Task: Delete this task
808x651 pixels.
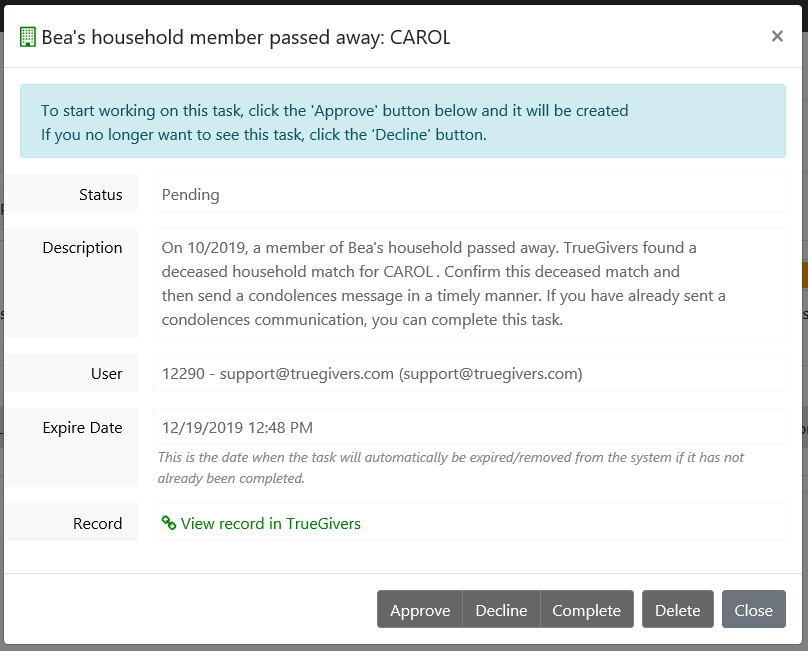Action: coord(678,610)
